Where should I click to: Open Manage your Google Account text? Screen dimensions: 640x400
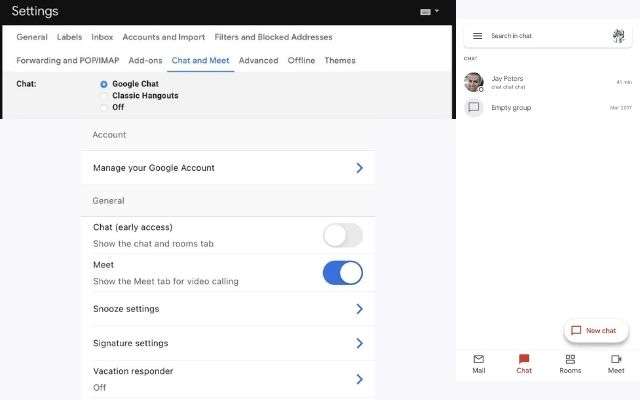(x=154, y=168)
